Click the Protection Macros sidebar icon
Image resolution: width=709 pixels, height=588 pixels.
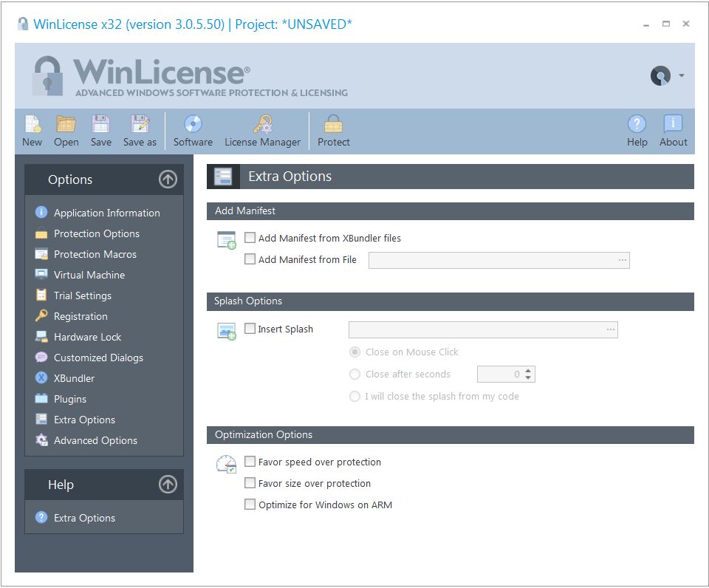point(41,254)
